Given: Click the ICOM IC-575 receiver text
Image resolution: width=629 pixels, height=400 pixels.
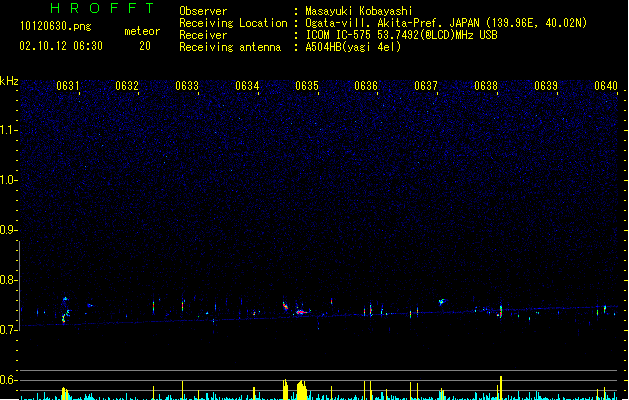Looking at the screenshot, I should (x=401, y=35).
